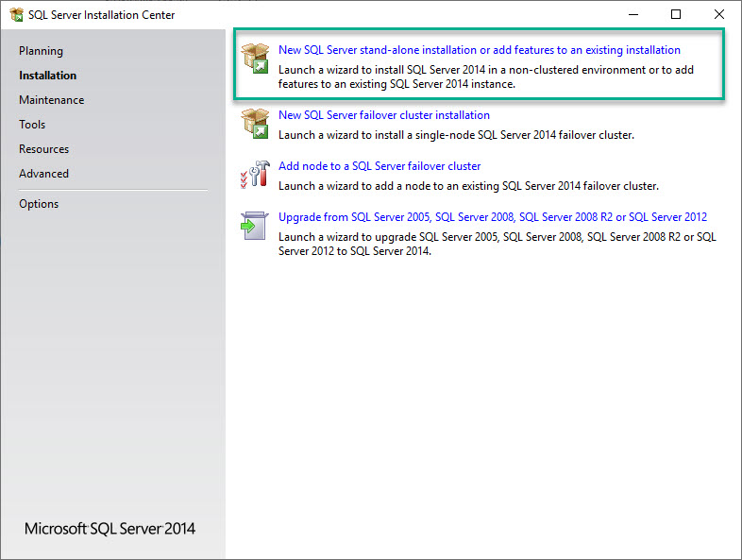Click text 'Launch a wizard to install SQL Server 2014 in a non-clustered'
The width and height of the screenshot is (742, 560).
[x=429, y=70]
